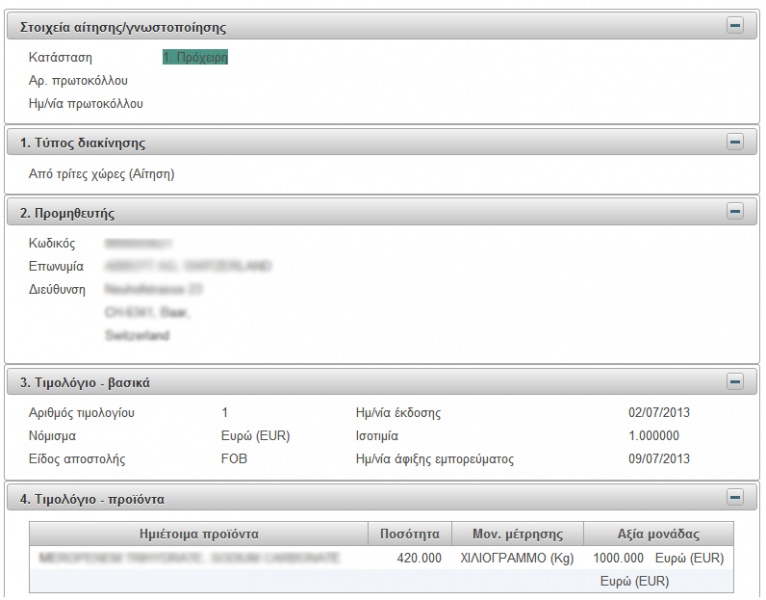Click the Ημιέτοιμα προϊόντα column header
This screenshot has height=600, width=766.
click(x=199, y=534)
